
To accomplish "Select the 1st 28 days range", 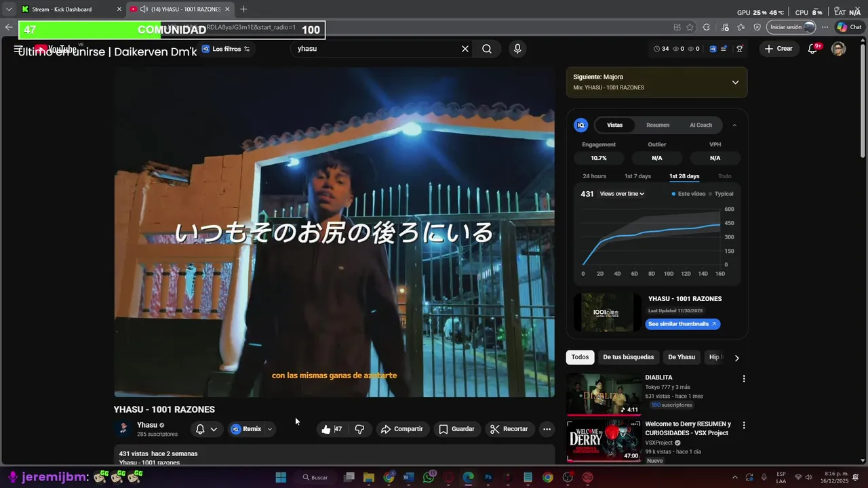I will 684,176.
